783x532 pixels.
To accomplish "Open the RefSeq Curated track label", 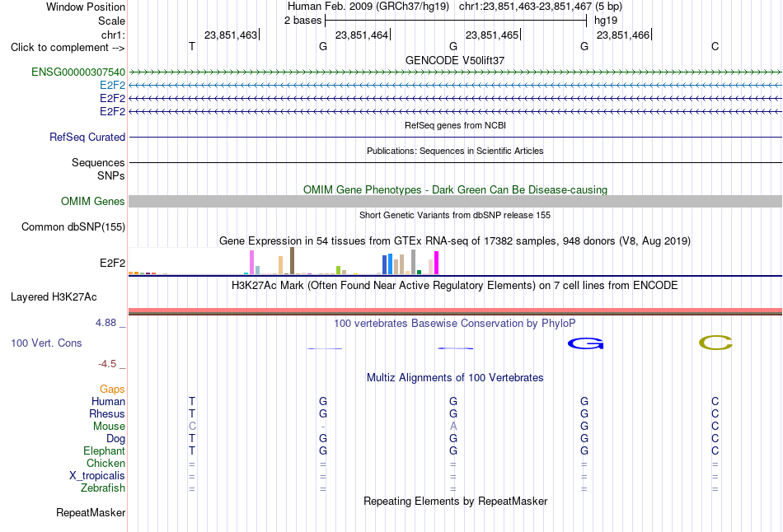I will pyautogui.click(x=87, y=137).
